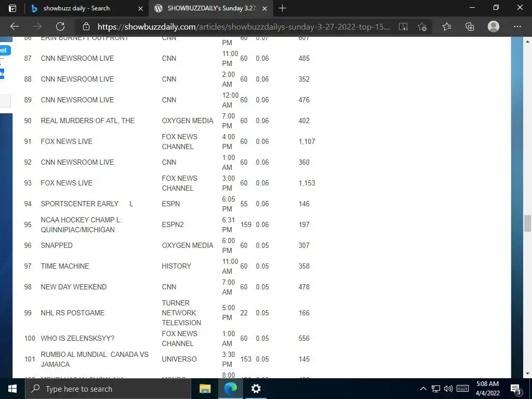This screenshot has width=532, height=399.
Task: Select RUMBO AL MUNDIAL: CANADA VS JAMAICA
Action: 95,360
